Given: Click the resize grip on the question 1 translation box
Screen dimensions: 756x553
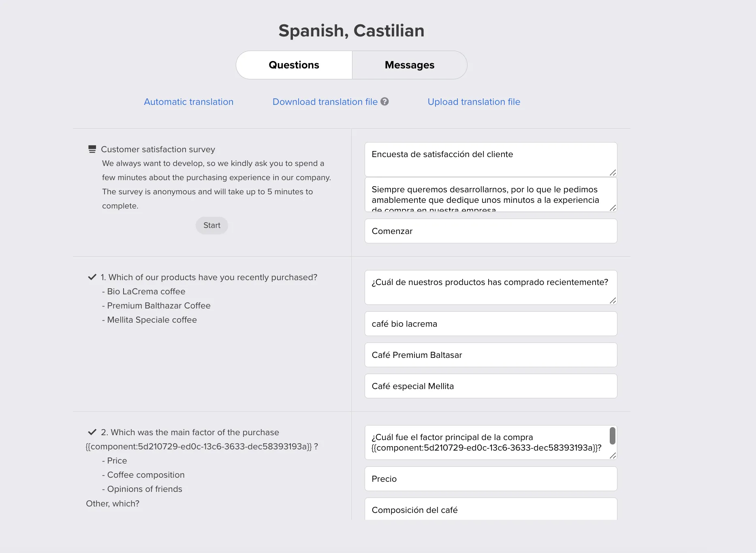Looking at the screenshot, I should [x=613, y=301].
